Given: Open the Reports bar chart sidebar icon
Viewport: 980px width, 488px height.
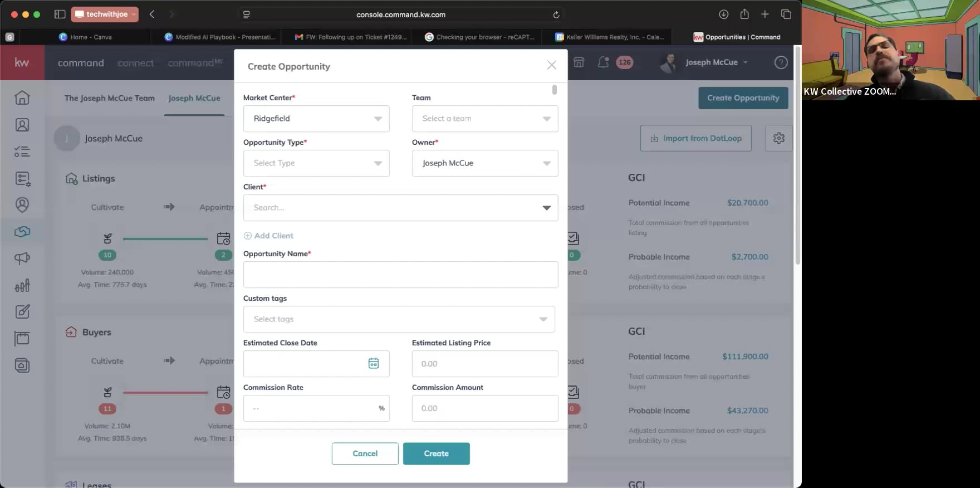Looking at the screenshot, I should 22,285.
